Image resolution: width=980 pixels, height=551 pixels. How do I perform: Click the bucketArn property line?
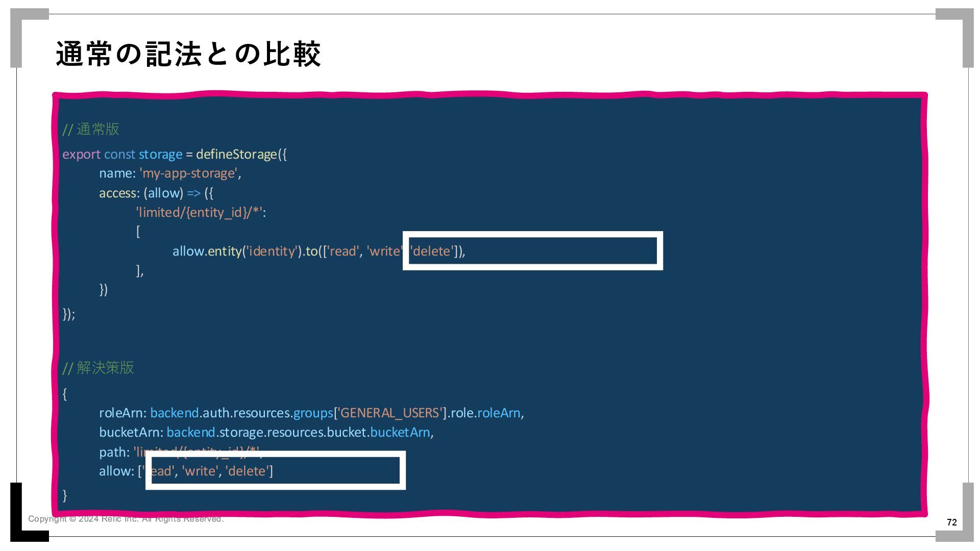131,433
